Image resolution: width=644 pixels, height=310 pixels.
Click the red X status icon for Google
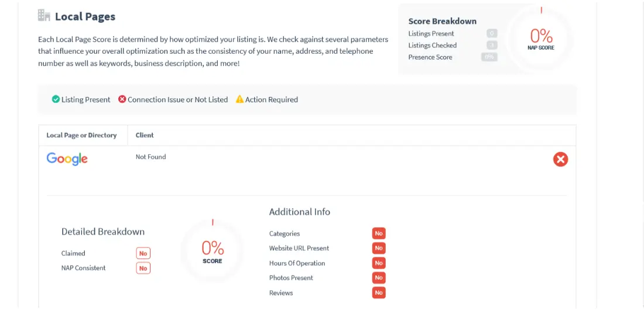pyautogui.click(x=560, y=159)
